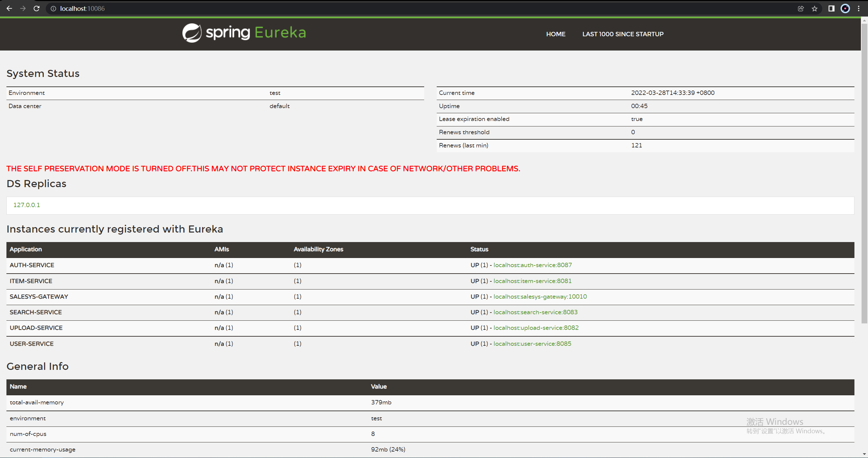Click the browser forward arrow
Viewport: 868px width, 458px height.
23,8
